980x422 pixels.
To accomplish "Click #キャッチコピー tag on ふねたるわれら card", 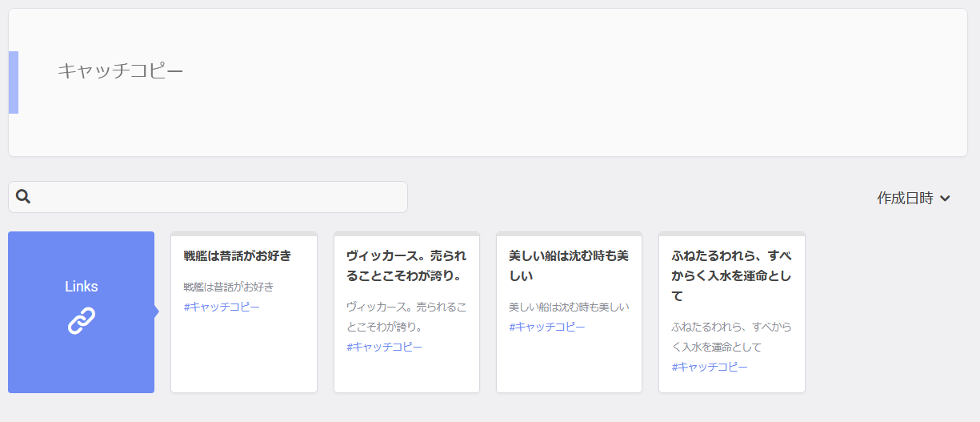I will pos(710,367).
